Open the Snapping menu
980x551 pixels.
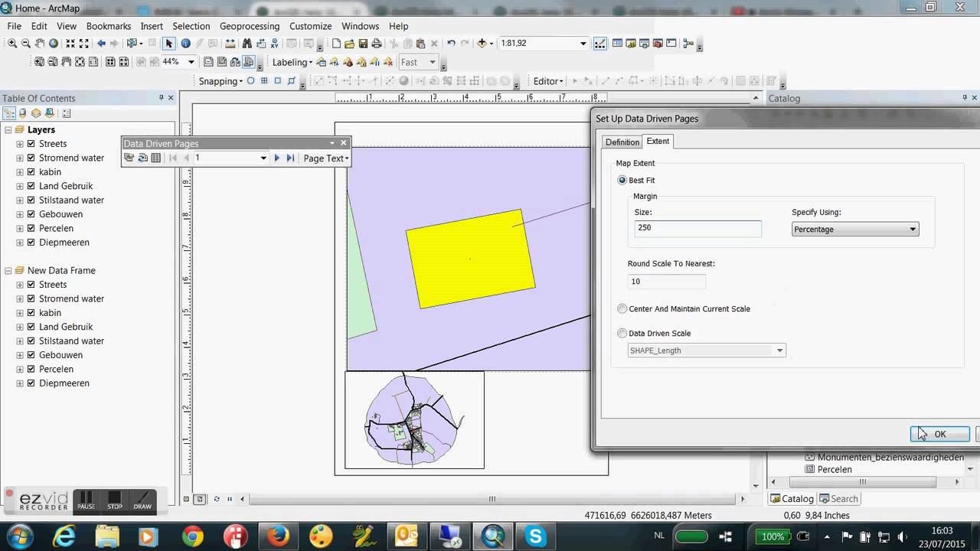pos(220,81)
